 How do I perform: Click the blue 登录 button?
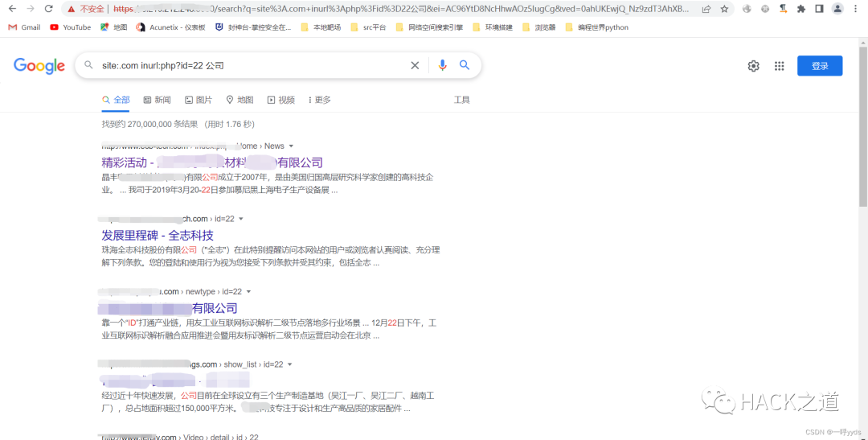click(819, 66)
